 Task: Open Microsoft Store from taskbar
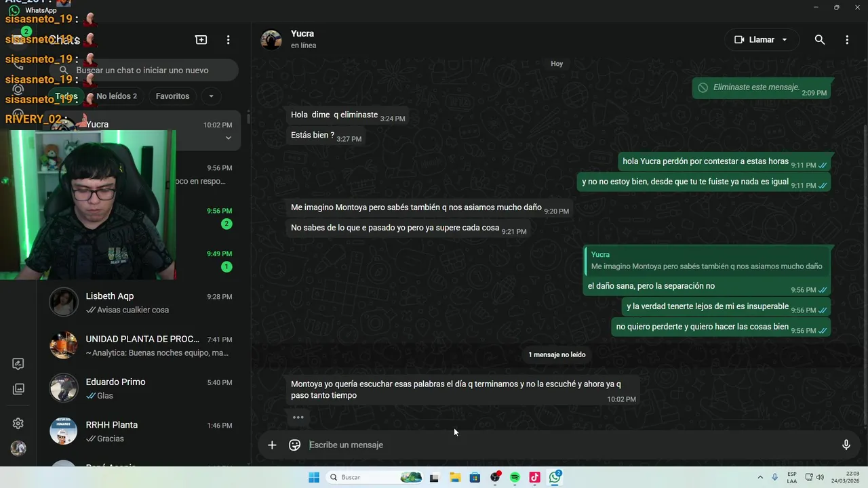[475, 478]
